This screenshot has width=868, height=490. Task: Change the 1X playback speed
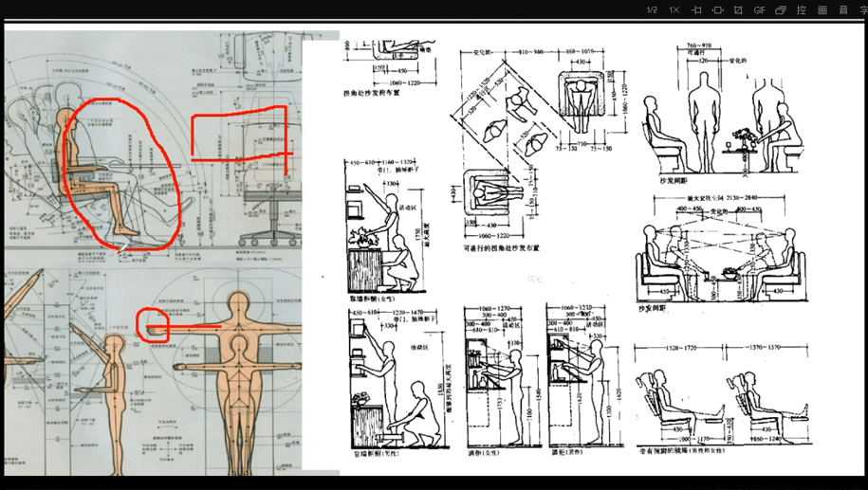pyautogui.click(x=674, y=9)
